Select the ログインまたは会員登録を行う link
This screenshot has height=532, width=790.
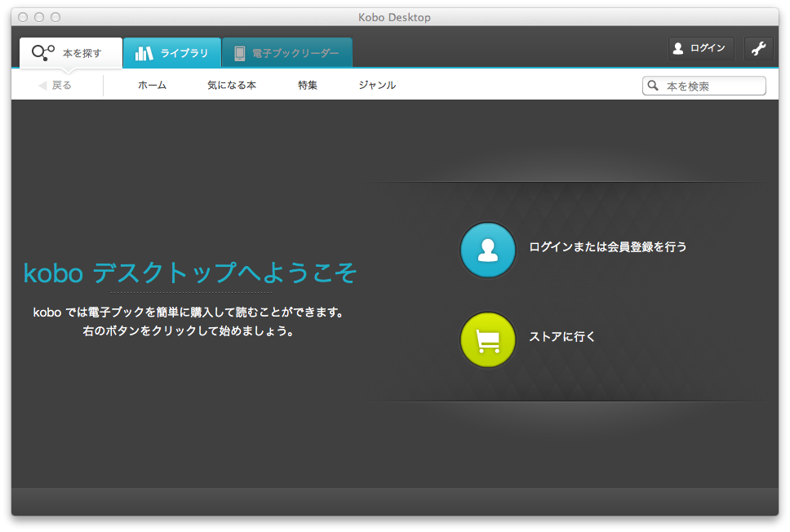608,247
